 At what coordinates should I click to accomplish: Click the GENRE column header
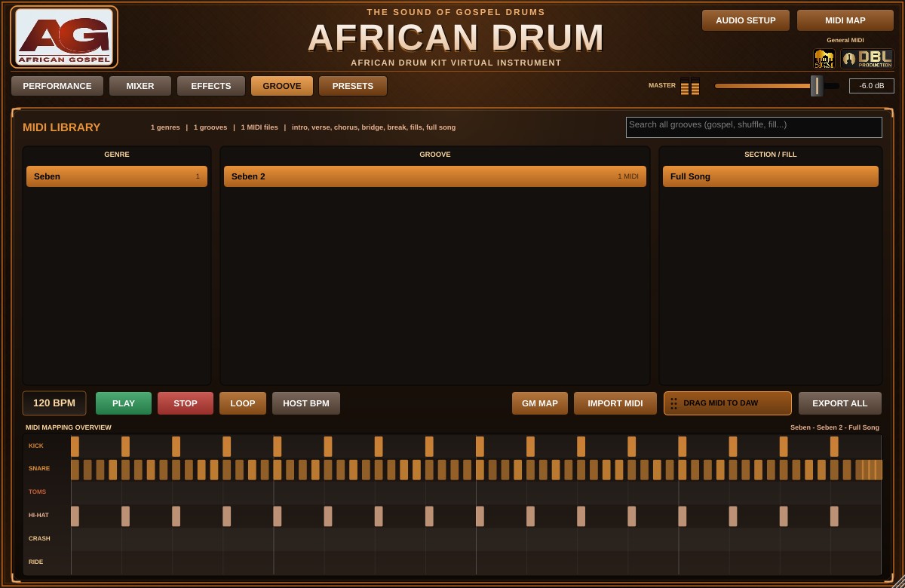point(117,155)
